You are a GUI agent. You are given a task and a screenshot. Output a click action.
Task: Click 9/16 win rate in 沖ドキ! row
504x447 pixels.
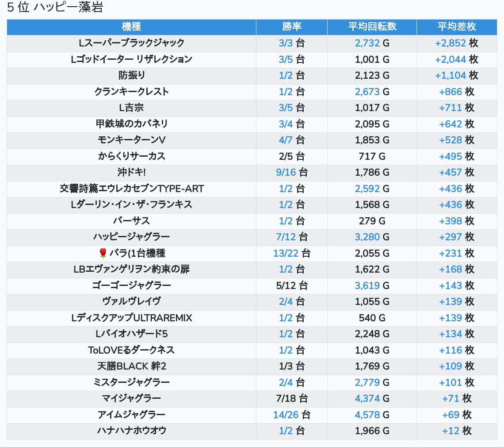(286, 172)
